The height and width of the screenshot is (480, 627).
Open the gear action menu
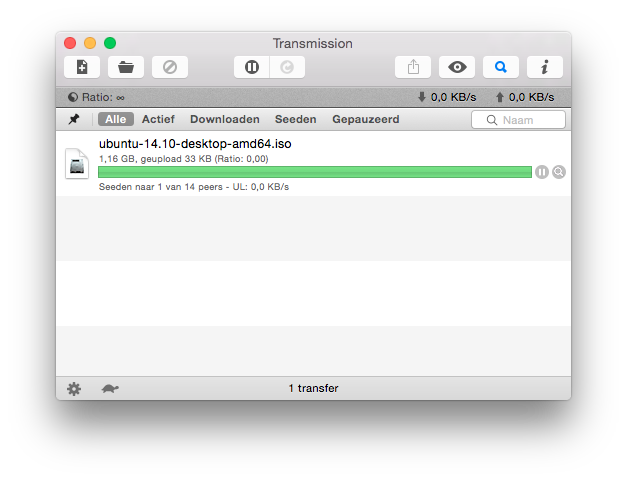click(x=74, y=388)
